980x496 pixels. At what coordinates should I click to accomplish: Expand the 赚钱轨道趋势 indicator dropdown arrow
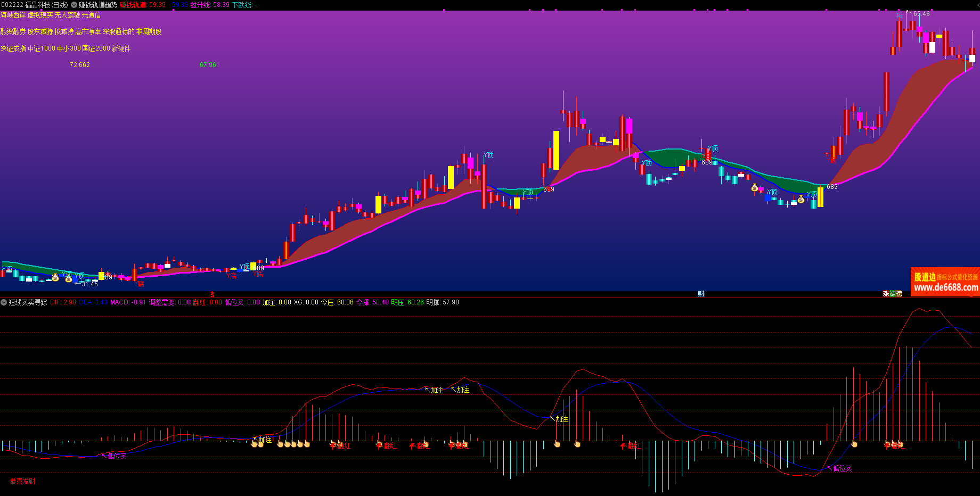pos(74,5)
